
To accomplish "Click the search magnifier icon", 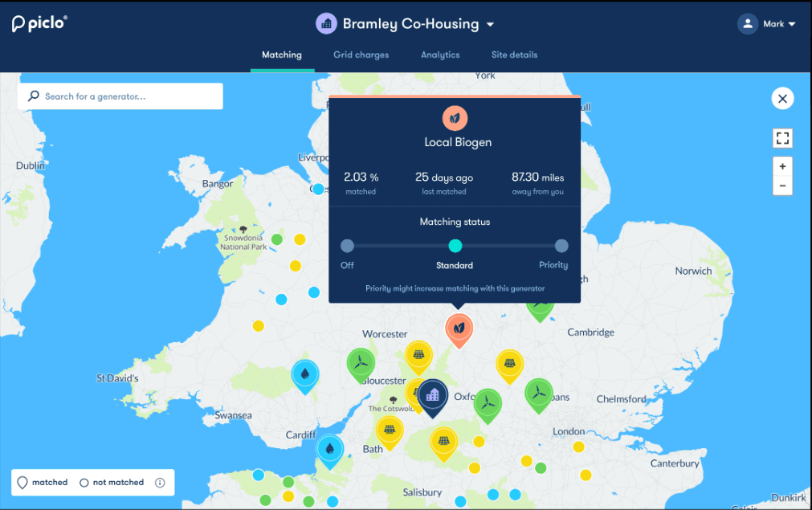I will 34,96.
